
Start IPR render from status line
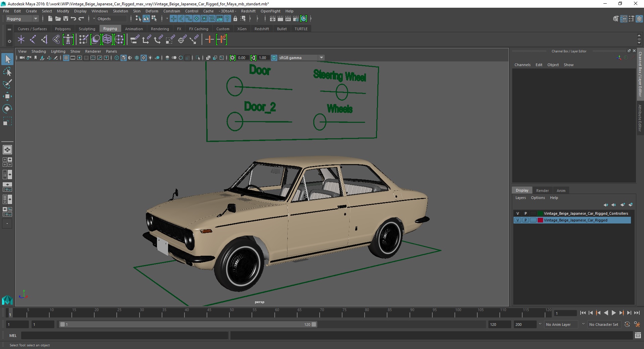pos(288,19)
